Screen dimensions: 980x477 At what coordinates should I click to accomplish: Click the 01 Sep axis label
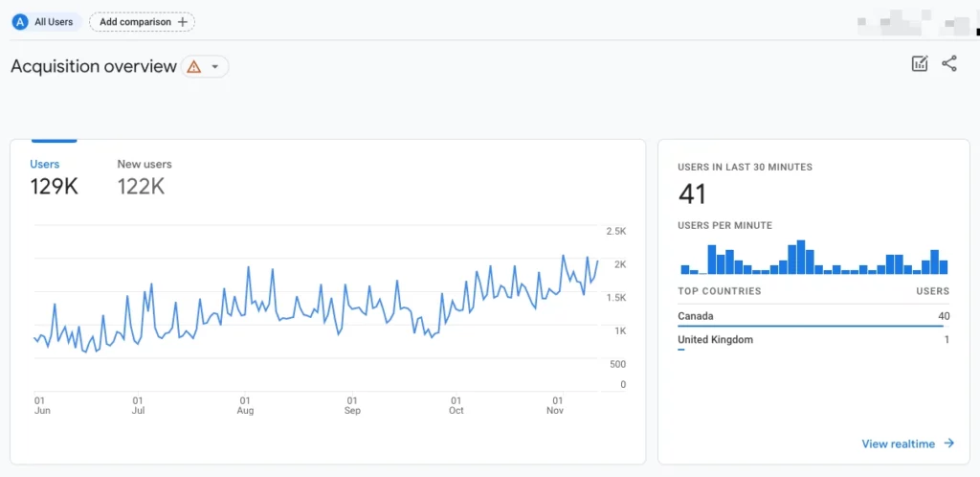point(352,405)
